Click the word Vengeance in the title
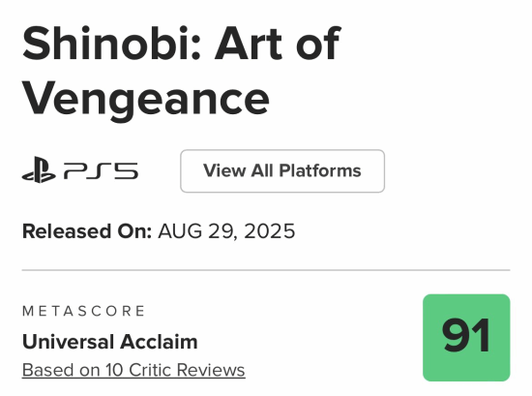 146,99
